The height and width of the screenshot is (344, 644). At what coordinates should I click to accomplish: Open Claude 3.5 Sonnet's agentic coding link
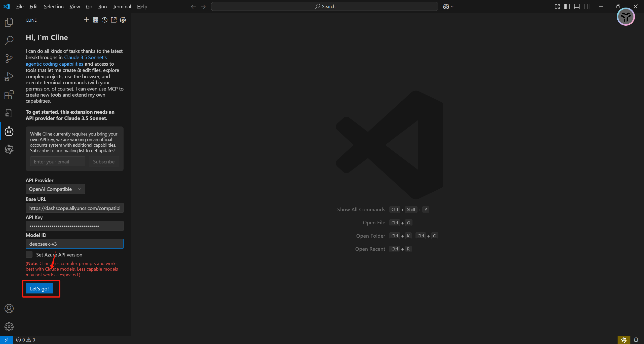(x=85, y=58)
